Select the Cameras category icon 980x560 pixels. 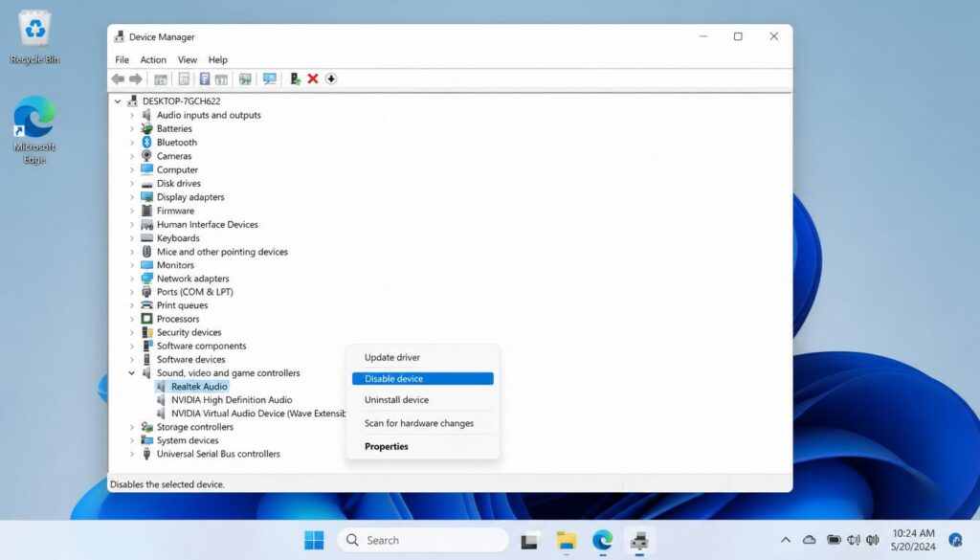pyautogui.click(x=146, y=156)
